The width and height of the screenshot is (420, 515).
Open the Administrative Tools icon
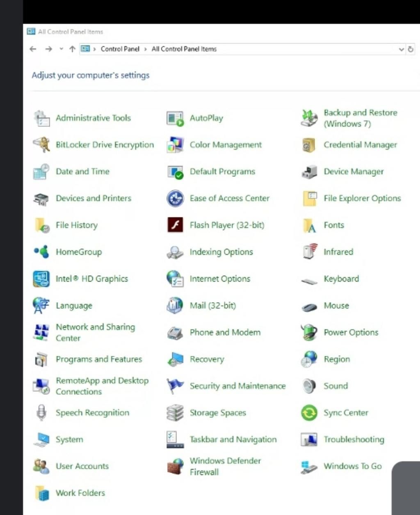tap(41, 118)
